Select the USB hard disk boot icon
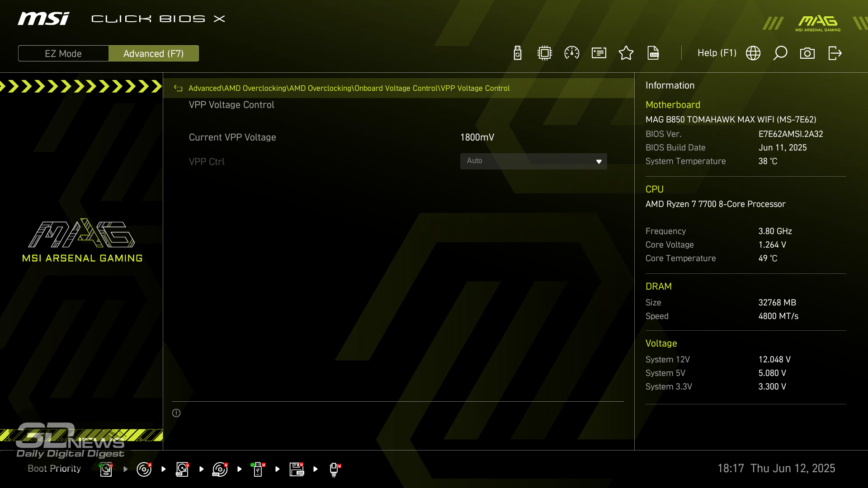Screen dimensions: 868x488 (182, 469)
